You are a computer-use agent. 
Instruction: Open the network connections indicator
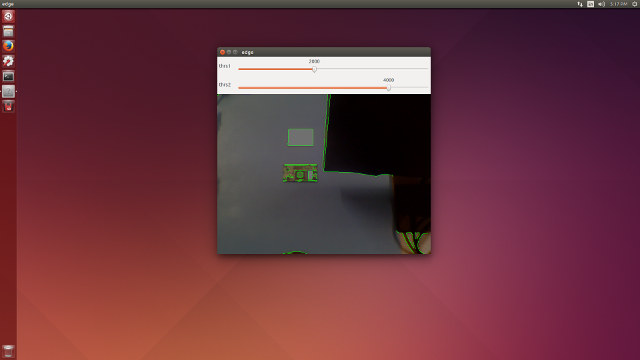coord(580,4)
